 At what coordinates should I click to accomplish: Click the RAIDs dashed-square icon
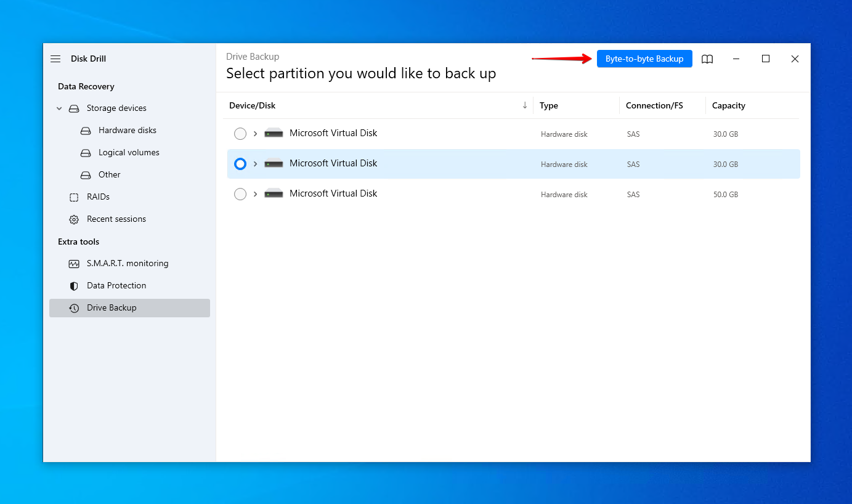click(74, 197)
